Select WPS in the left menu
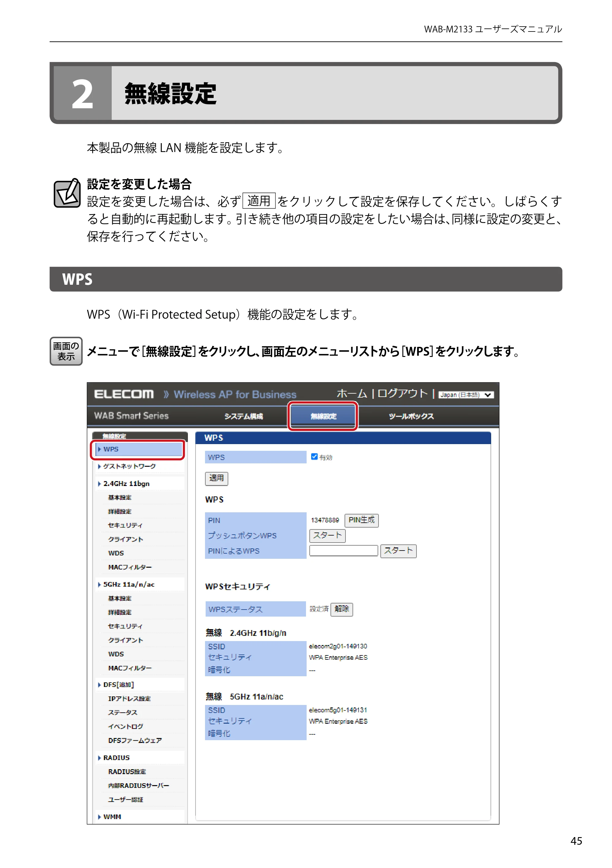The width and height of the screenshot is (612, 868). click(139, 449)
